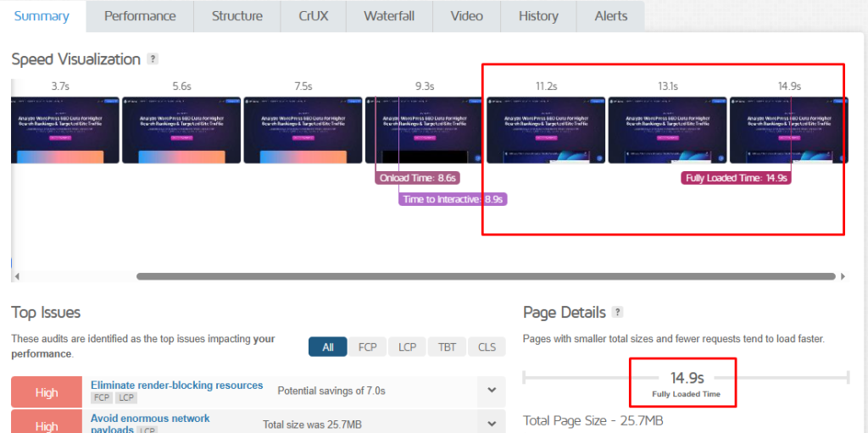Select the 3.7s filmstrip screenshot
This screenshot has height=433, width=868.
click(65, 130)
